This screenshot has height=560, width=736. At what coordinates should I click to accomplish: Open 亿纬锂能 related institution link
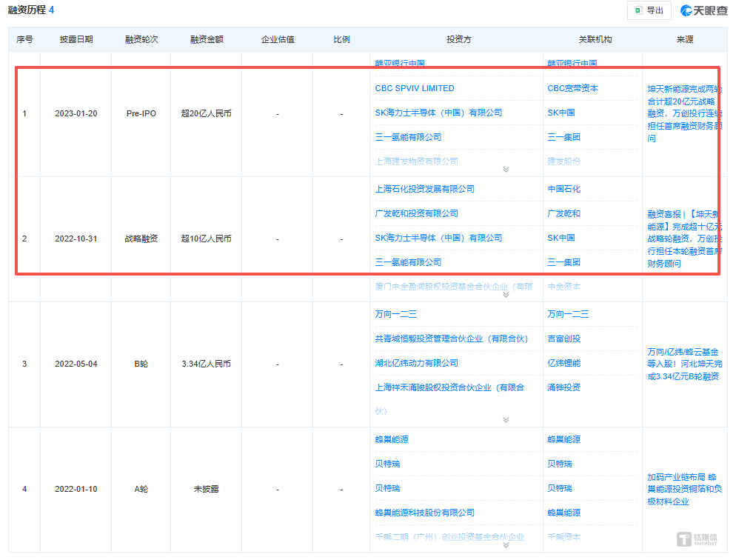point(563,363)
